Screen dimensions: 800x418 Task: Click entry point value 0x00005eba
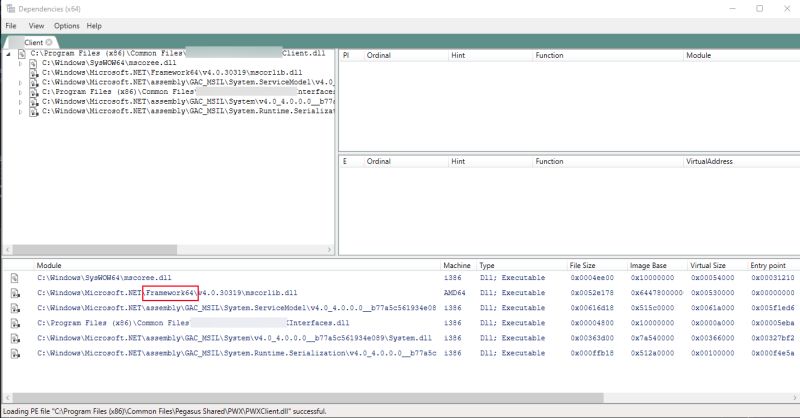(x=772, y=323)
